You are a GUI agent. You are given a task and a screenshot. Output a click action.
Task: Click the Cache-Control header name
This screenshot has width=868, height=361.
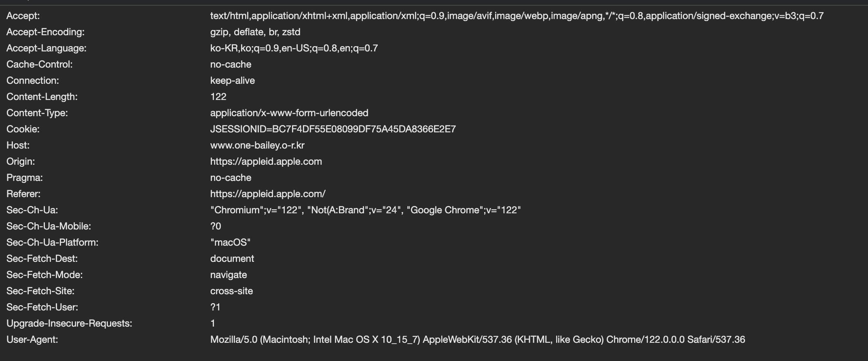[39, 64]
